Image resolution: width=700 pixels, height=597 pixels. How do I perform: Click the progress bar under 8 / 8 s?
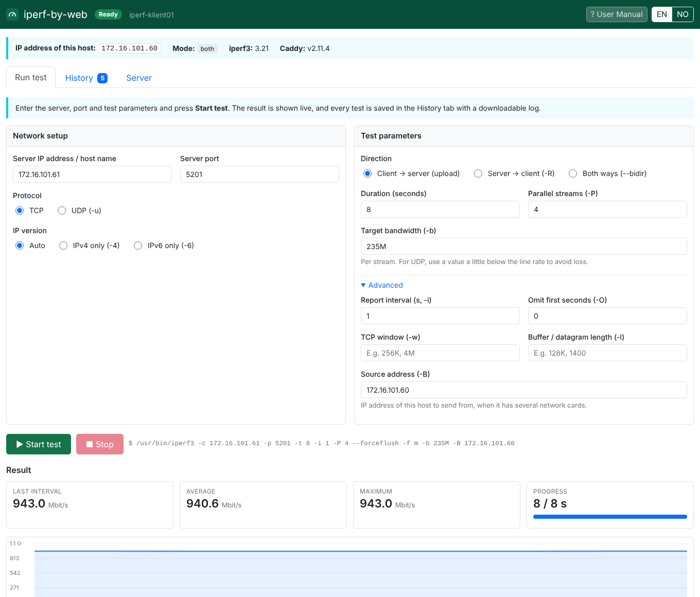610,517
